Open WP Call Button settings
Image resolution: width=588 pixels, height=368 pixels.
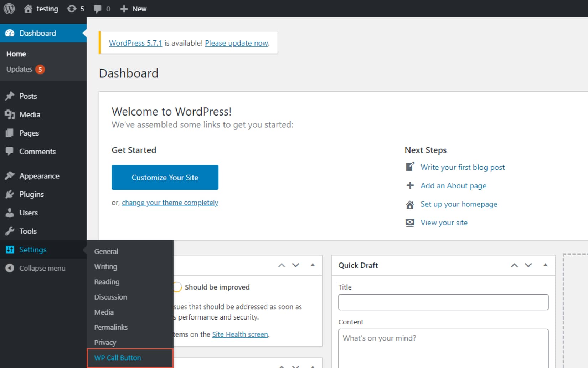pos(117,358)
